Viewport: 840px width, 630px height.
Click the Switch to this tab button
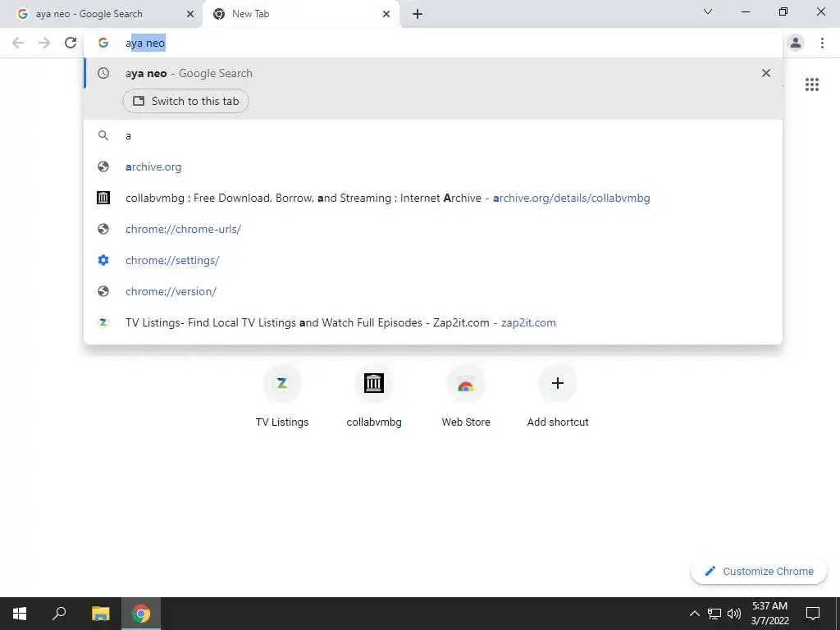pos(185,101)
